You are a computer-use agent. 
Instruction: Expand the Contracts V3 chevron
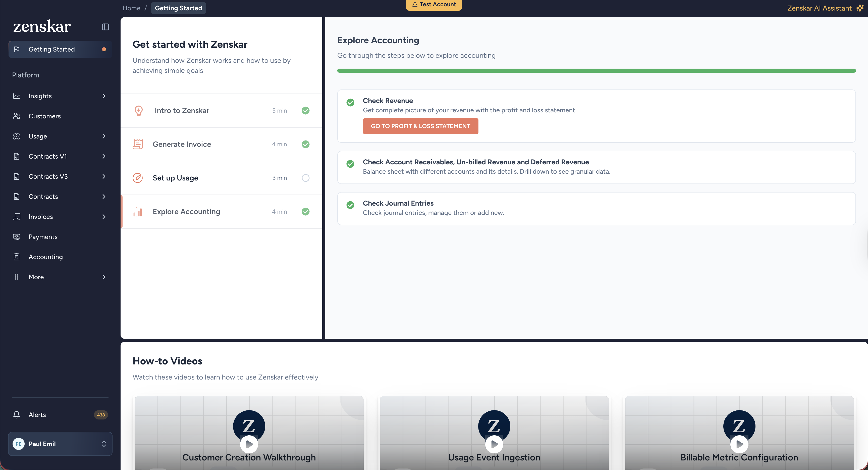[x=104, y=176]
